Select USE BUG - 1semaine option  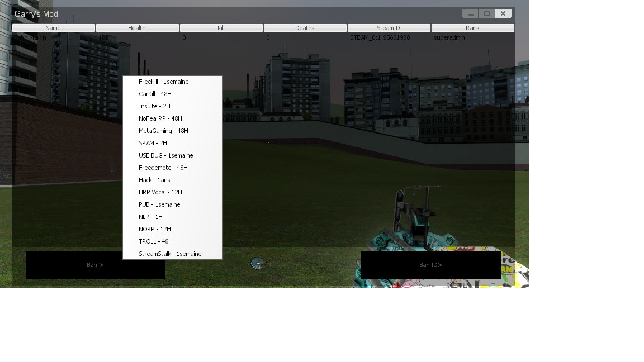(x=173, y=155)
